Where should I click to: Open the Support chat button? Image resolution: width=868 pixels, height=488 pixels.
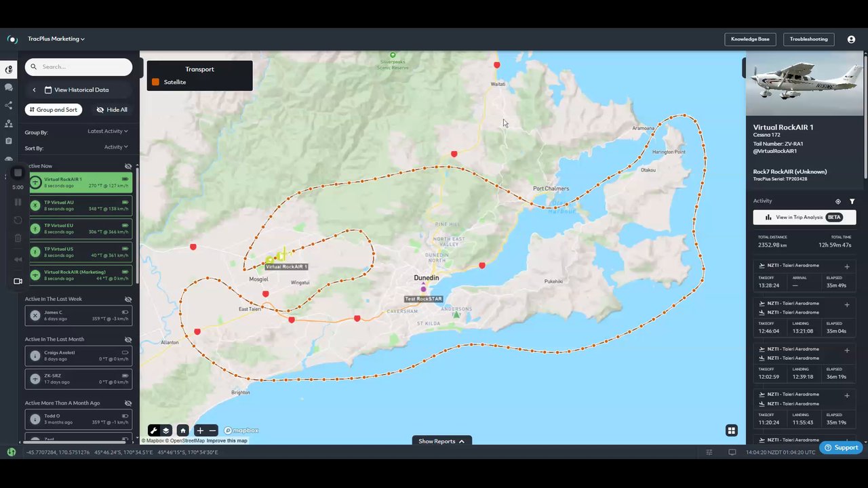pyautogui.click(x=841, y=447)
